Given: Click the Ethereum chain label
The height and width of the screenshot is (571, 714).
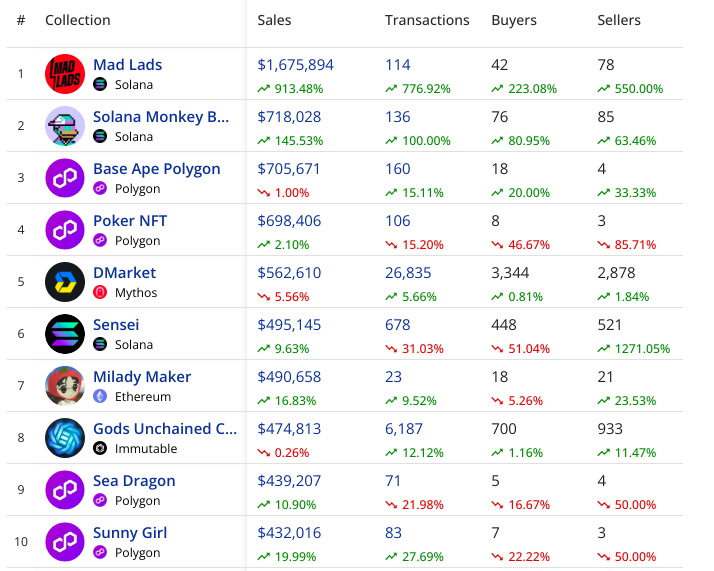Looking at the screenshot, I should coord(143,397).
